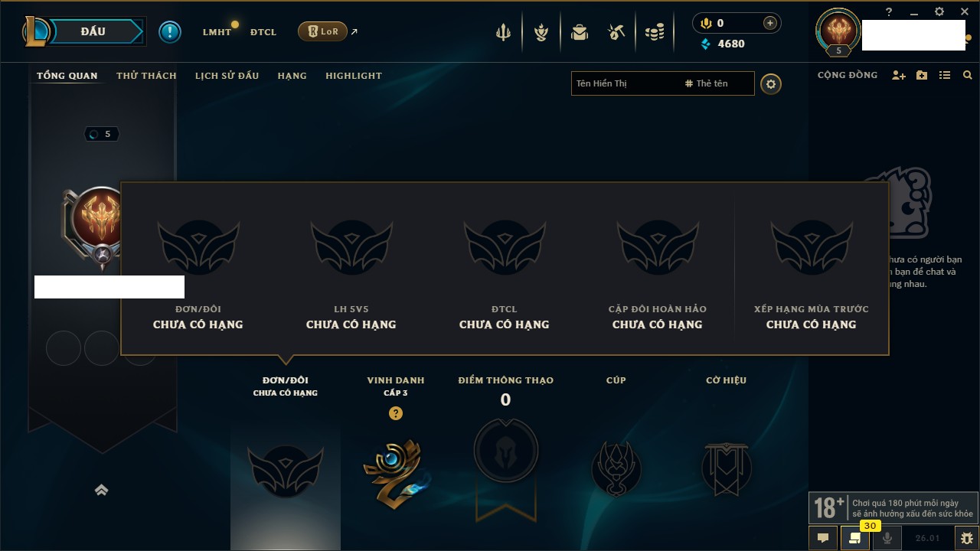Open the Store coins icon
The width and height of the screenshot is (980, 551).
point(655,32)
